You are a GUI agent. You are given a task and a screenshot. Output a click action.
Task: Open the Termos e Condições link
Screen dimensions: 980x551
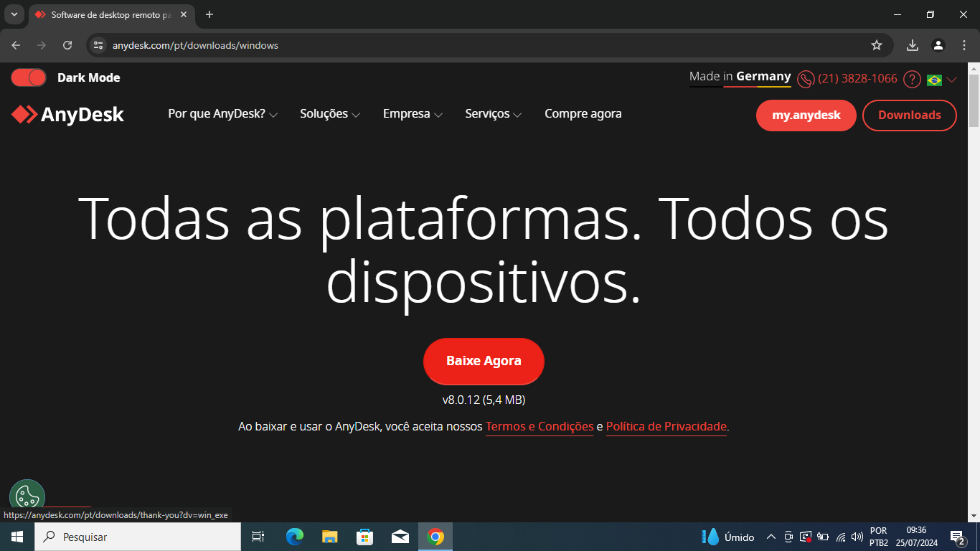(540, 426)
